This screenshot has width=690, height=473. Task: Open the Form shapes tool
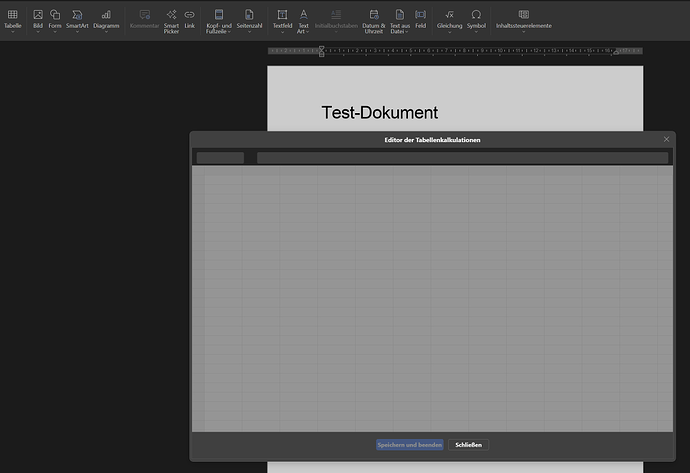coord(55,15)
